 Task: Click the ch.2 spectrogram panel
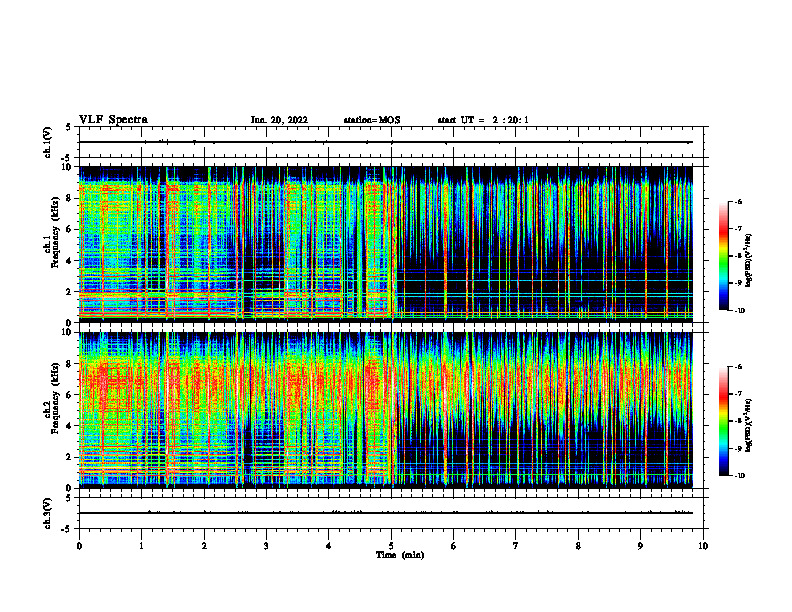[x=385, y=410]
